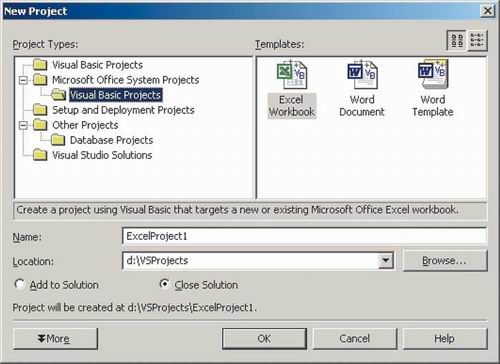Viewport: 500px width, 364px height.
Task: Select the Word Document template icon
Action: tap(362, 75)
